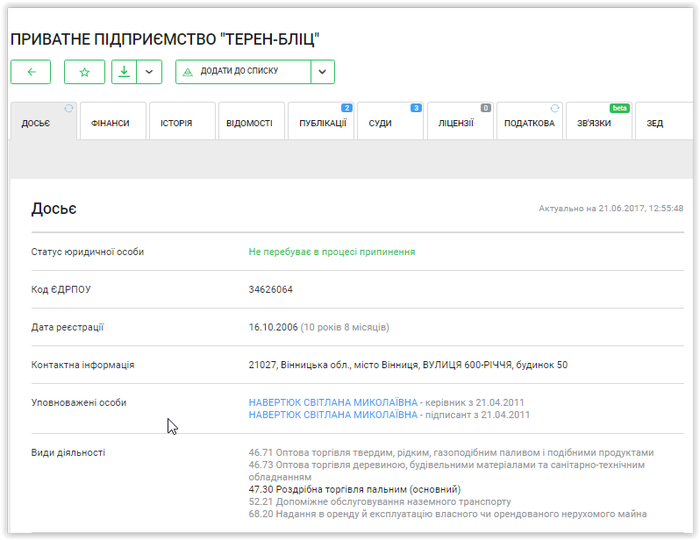Click label Дата реєстрації

tap(67, 328)
